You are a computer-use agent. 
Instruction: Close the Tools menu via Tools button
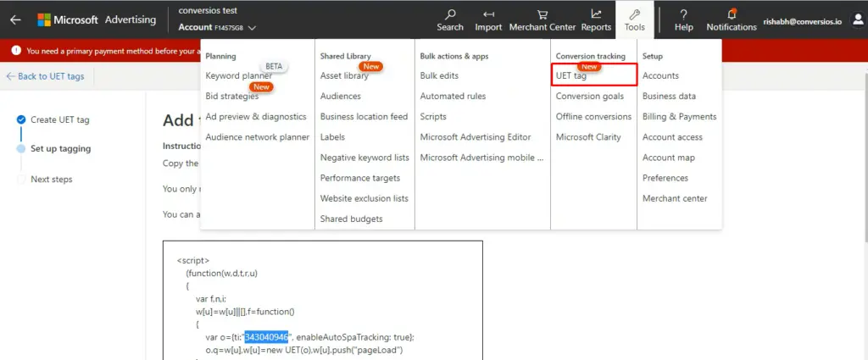[634, 20]
